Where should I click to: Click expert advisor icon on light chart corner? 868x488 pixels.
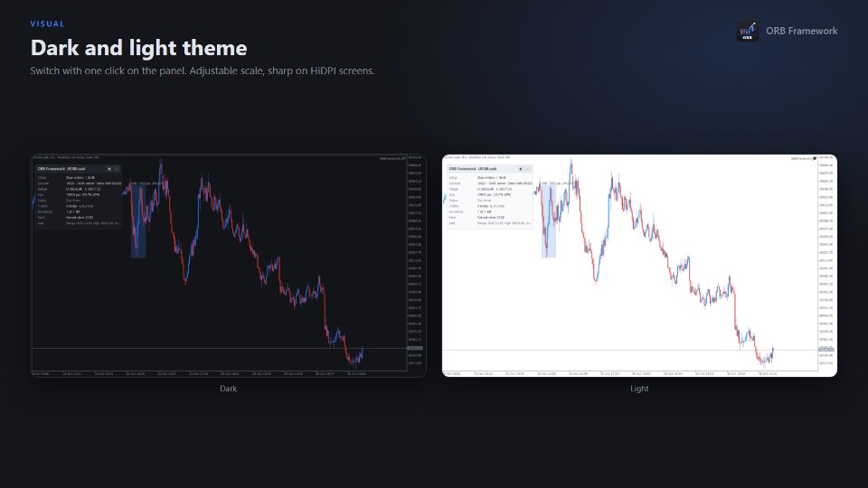[x=815, y=159]
